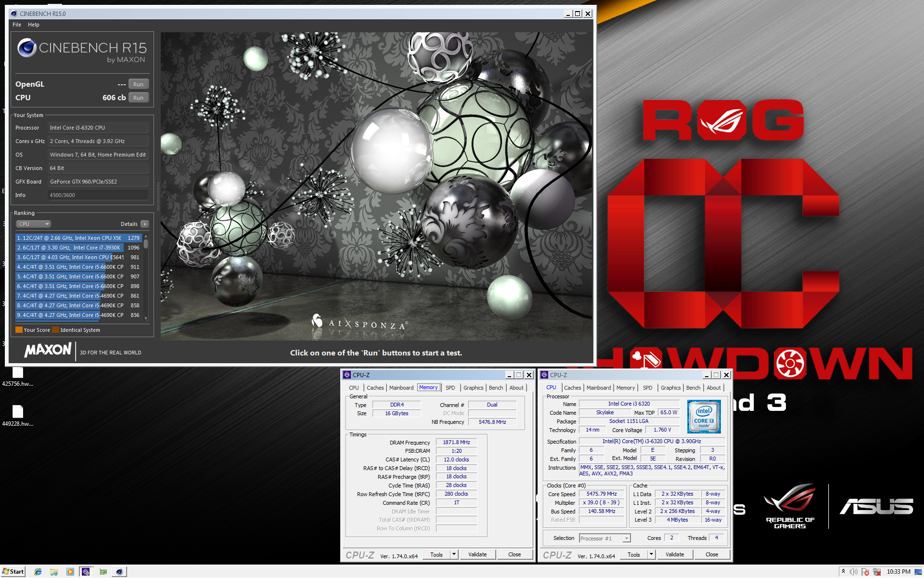Click ranking list scroll-up arrow
Viewport: 924px width, 578px height.
[x=146, y=236]
